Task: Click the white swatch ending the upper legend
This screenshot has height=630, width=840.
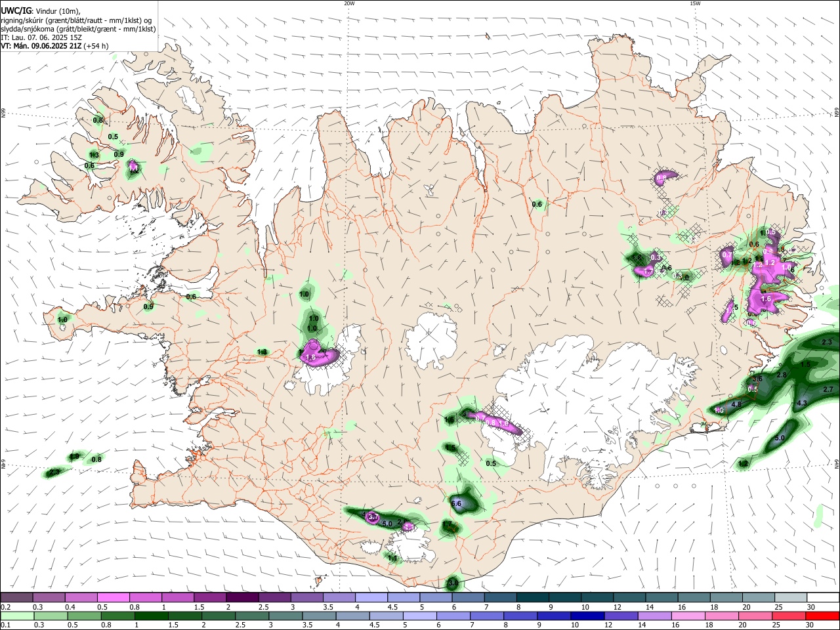Action: tap(823, 598)
